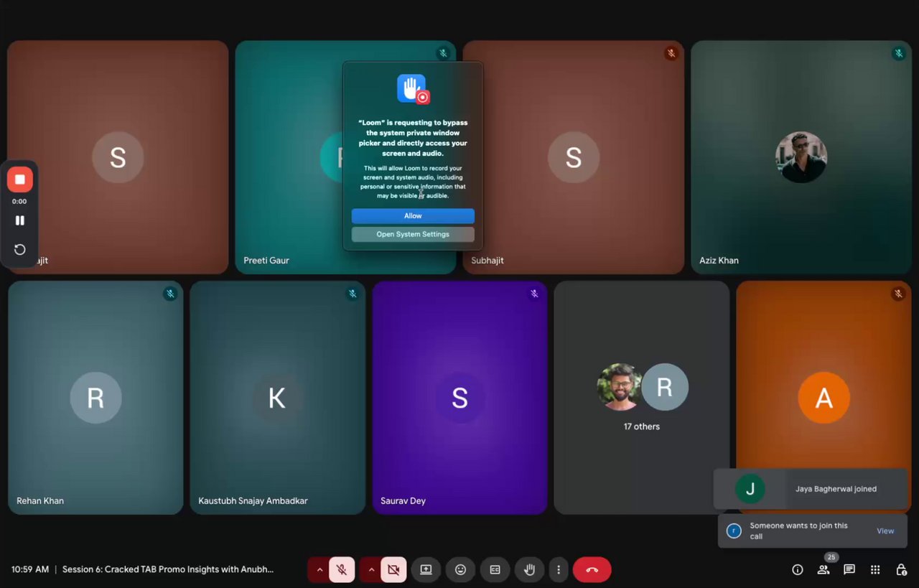Click muted mic icon on orange A tile
Viewport: 919px width, 588px height.
tap(898, 294)
